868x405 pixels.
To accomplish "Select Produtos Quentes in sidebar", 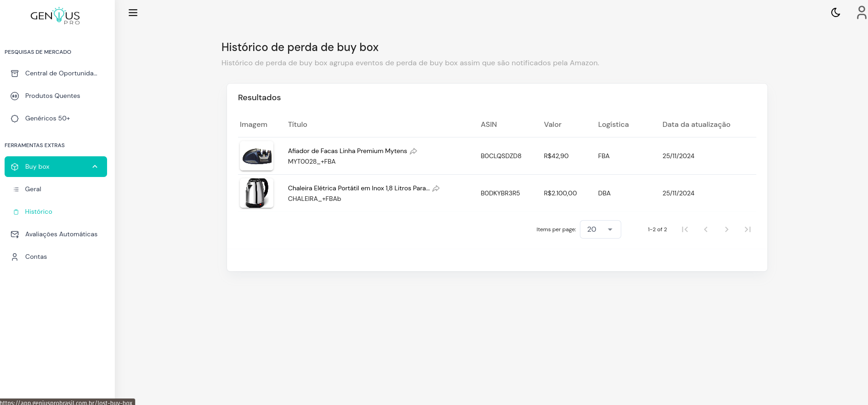I will pyautogui.click(x=56, y=96).
